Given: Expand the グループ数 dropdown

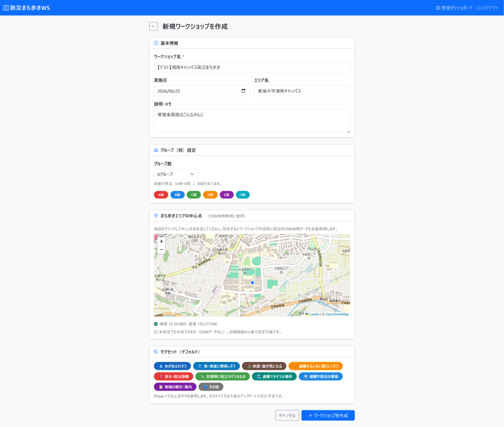Looking at the screenshot, I should tap(176, 174).
